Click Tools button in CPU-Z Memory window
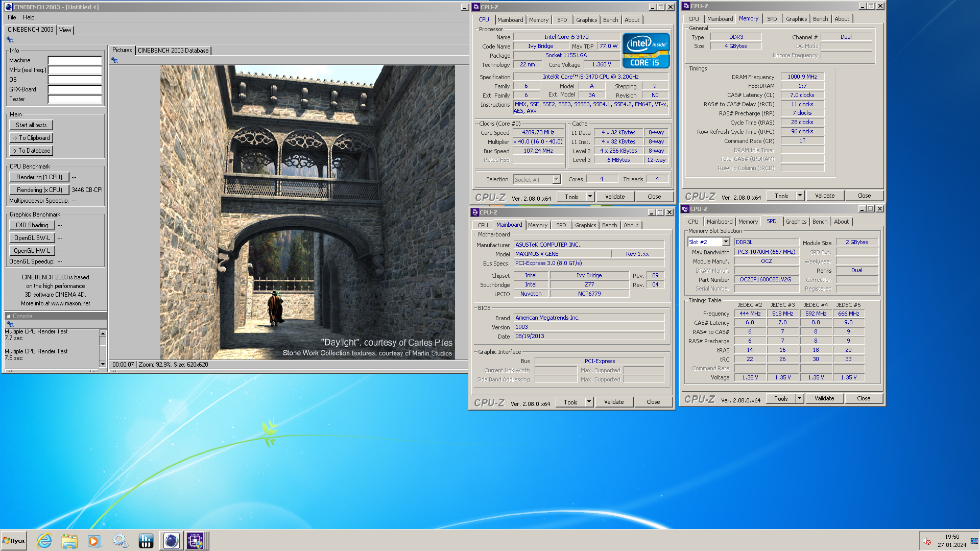Viewport: 980px width, 551px height. tap(781, 196)
